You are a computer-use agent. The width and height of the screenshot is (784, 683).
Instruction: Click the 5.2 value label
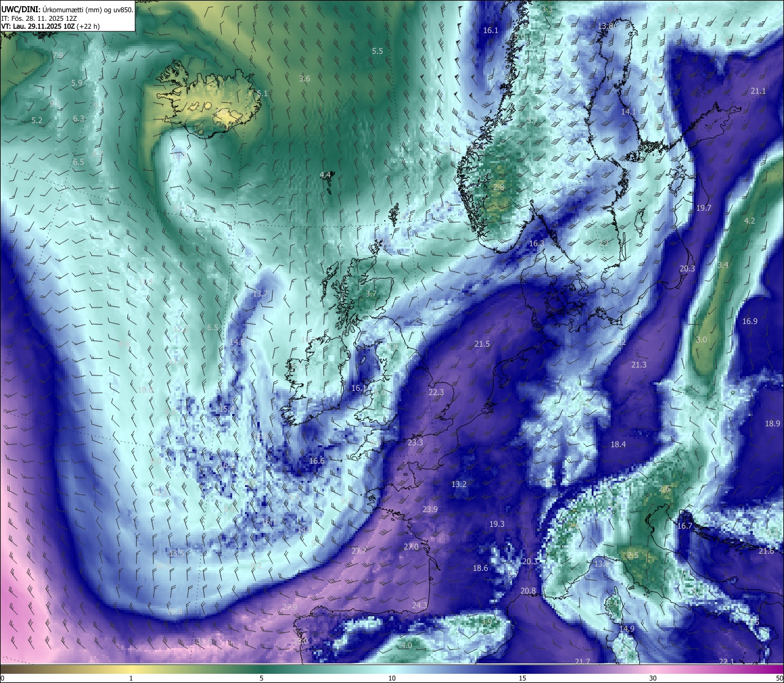pos(37,121)
